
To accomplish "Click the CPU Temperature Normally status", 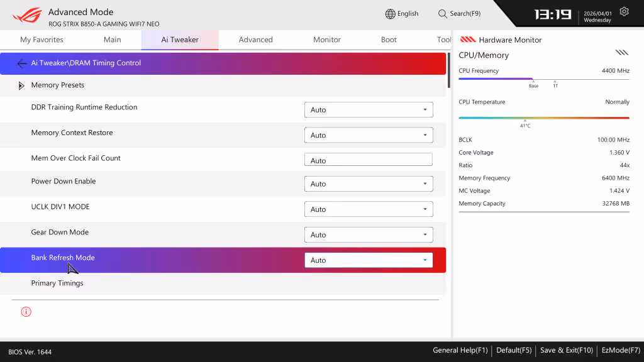I will click(618, 102).
